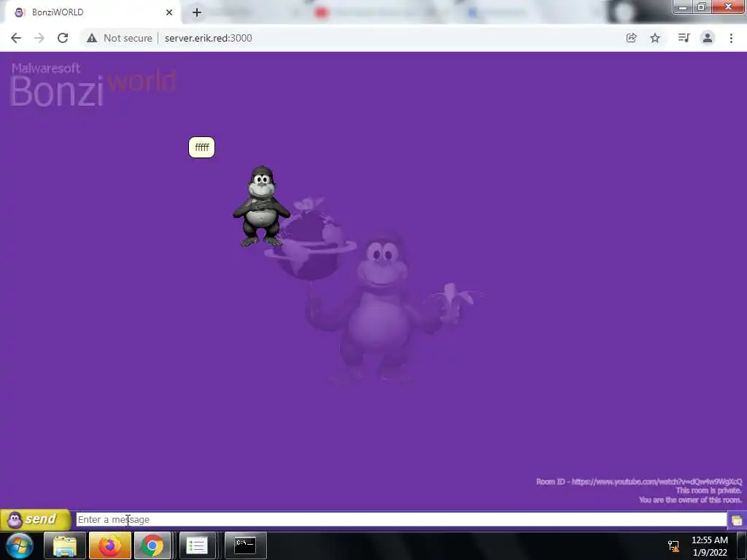Click the browser forward arrow
Screen dimensions: 747x560
[x=39, y=38]
